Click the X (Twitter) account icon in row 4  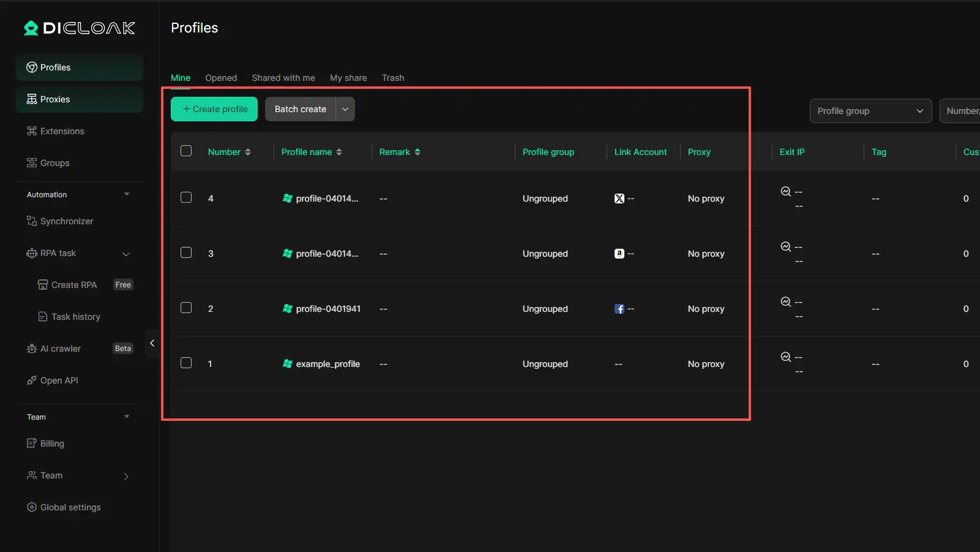pos(619,198)
